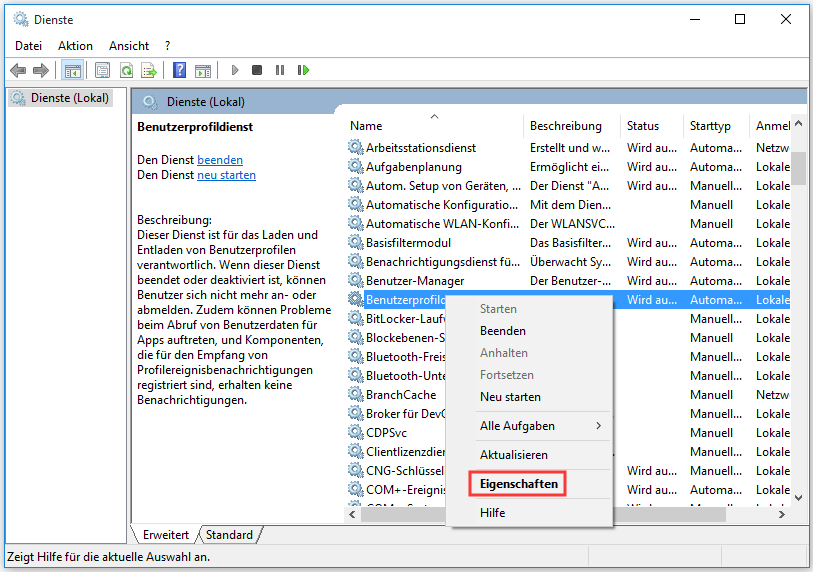Image resolution: width=813 pixels, height=572 pixels.
Task: Click the vertical scrollbar up arrow
Action: click(798, 123)
